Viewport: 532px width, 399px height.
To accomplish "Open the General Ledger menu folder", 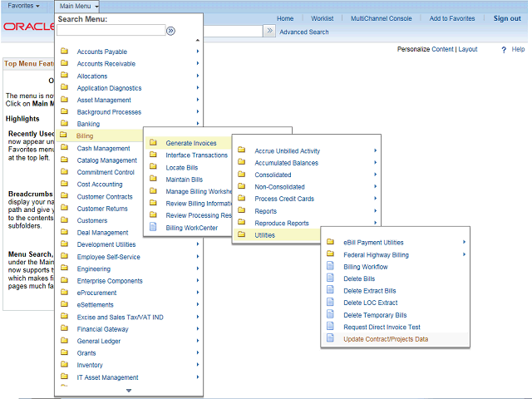I will pyautogui.click(x=98, y=341).
